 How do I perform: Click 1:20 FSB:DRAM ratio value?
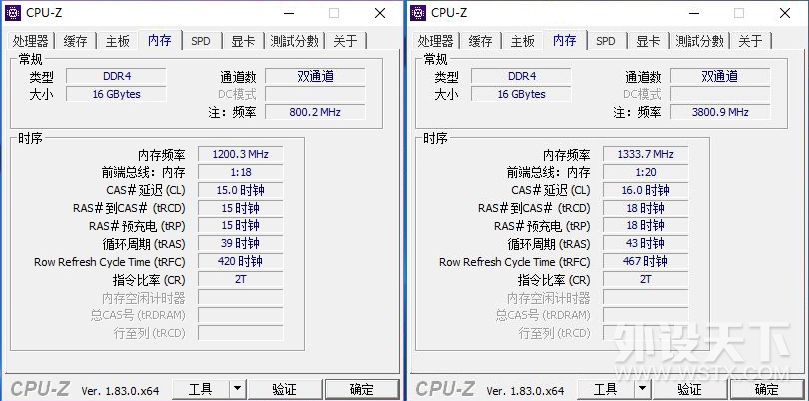pos(645,172)
